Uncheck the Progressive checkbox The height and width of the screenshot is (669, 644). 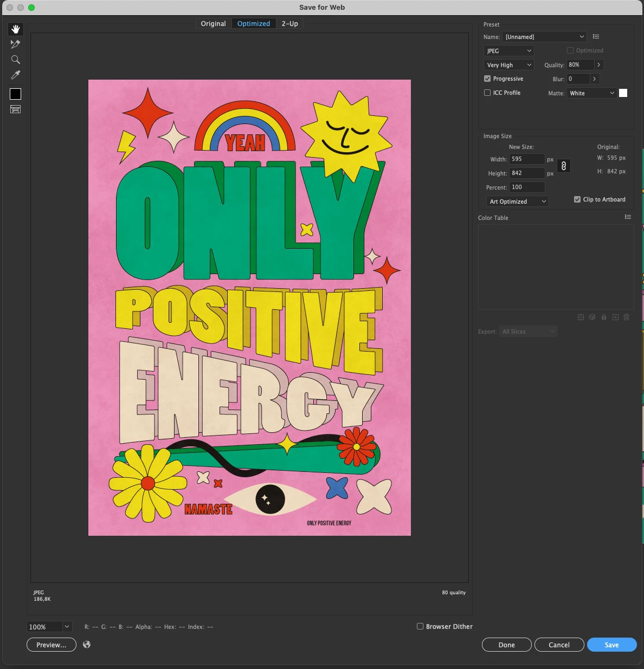point(487,79)
